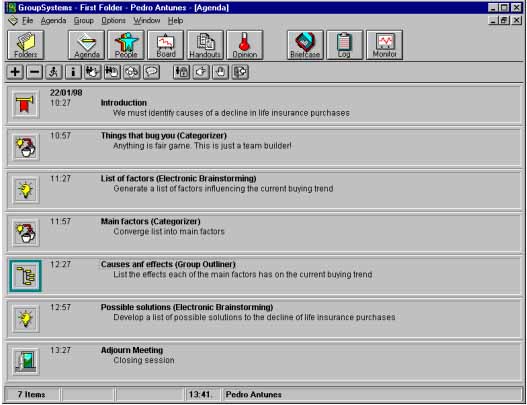Click the 'Adjourn Meeting' title
The image size is (527, 405).
pos(132,350)
